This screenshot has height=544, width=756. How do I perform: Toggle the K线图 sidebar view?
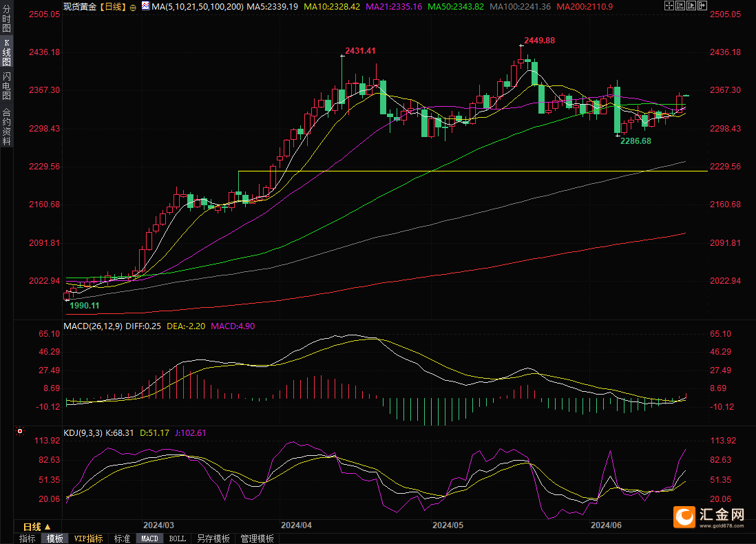(6, 52)
